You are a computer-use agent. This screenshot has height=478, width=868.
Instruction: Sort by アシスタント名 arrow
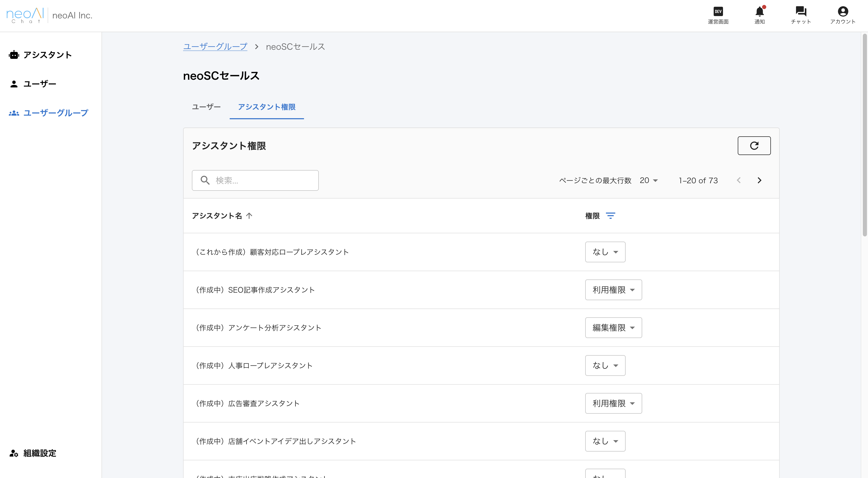coord(249,216)
